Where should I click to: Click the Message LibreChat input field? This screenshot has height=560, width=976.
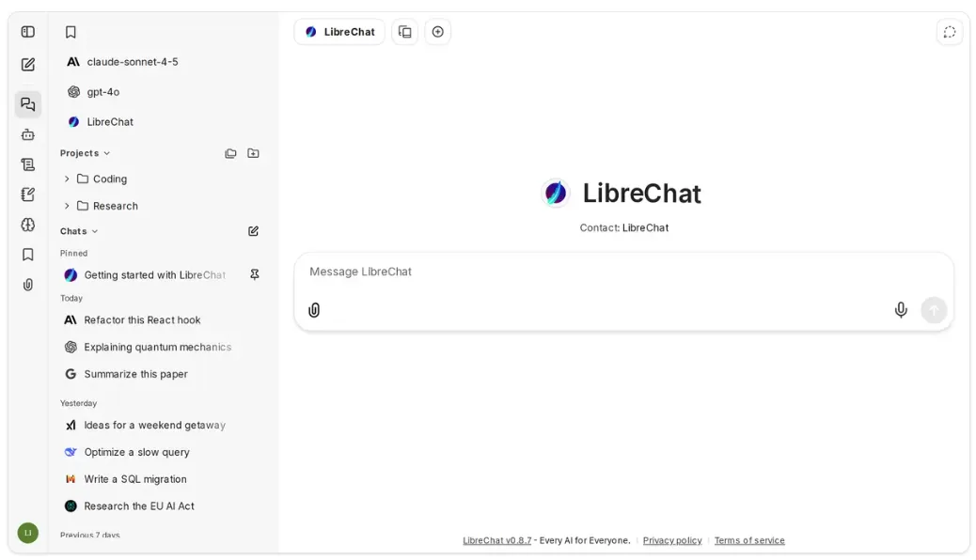click(623, 272)
